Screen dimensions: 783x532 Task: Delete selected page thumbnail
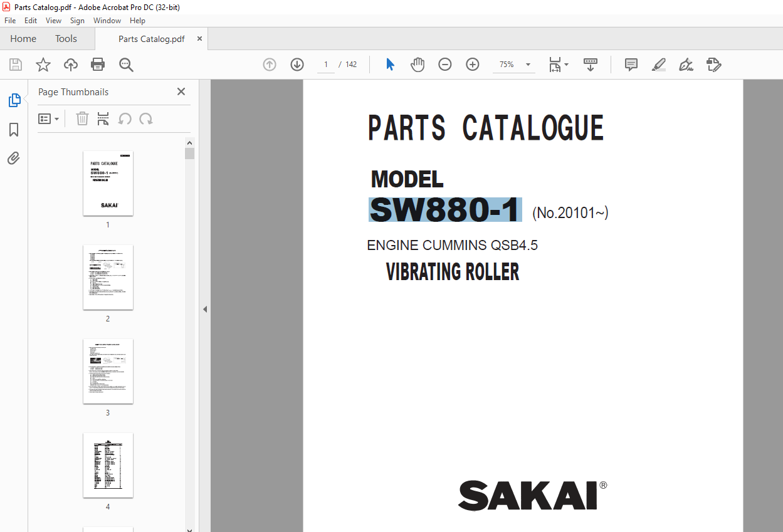(x=82, y=119)
